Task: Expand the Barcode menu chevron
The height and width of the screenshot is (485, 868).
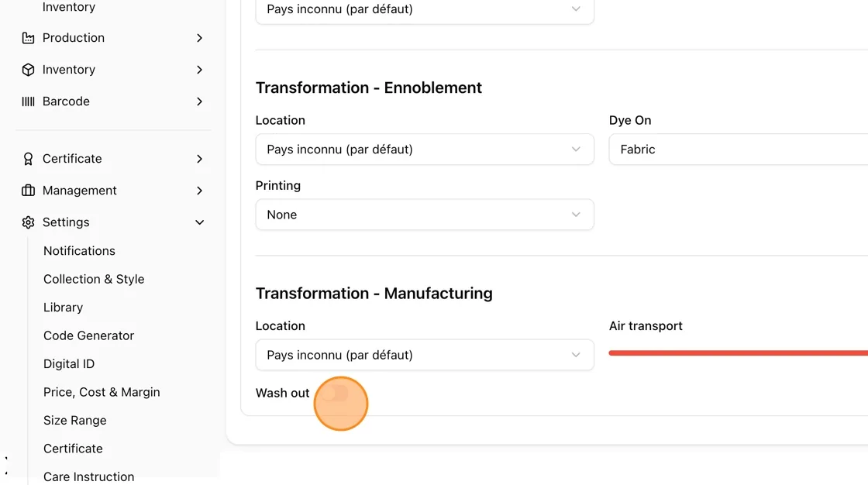Action: coord(199,101)
